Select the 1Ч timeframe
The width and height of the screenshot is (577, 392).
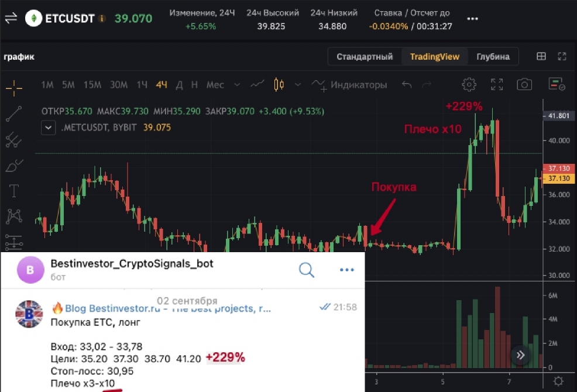[142, 85]
